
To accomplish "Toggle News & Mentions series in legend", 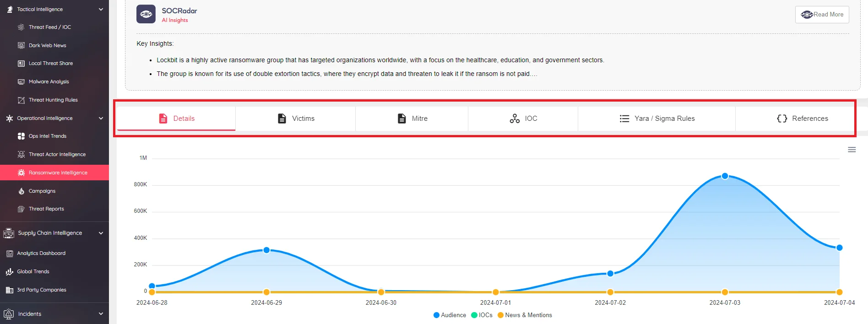I will [525, 315].
